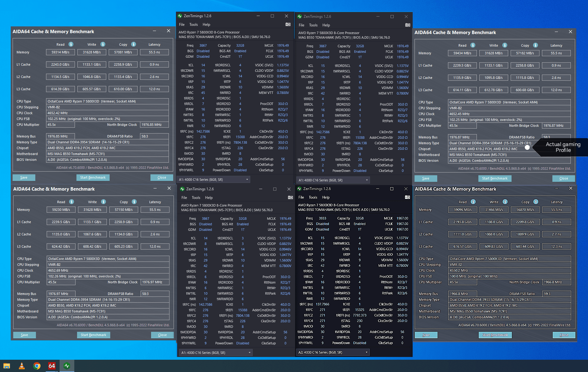588x372 pixels.
Task: Click the 4550.2 MHz CPU Clock field
Action: pos(510,270)
